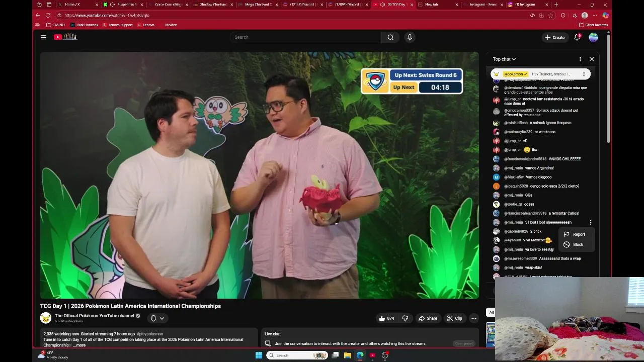Click the Clip button
This screenshot has height=362, width=644.
(x=455, y=318)
